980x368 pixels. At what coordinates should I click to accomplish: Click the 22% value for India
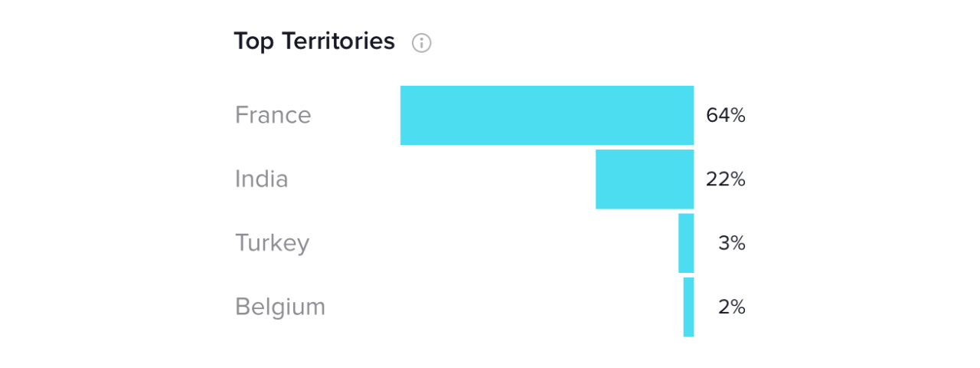click(x=726, y=179)
